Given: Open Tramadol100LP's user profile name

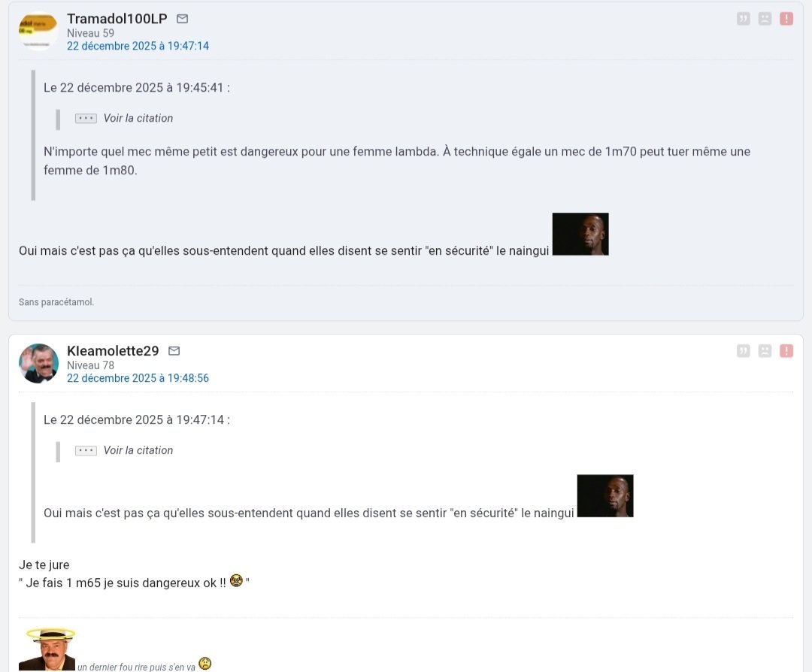Looking at the screenshot, I should point(117,19).
